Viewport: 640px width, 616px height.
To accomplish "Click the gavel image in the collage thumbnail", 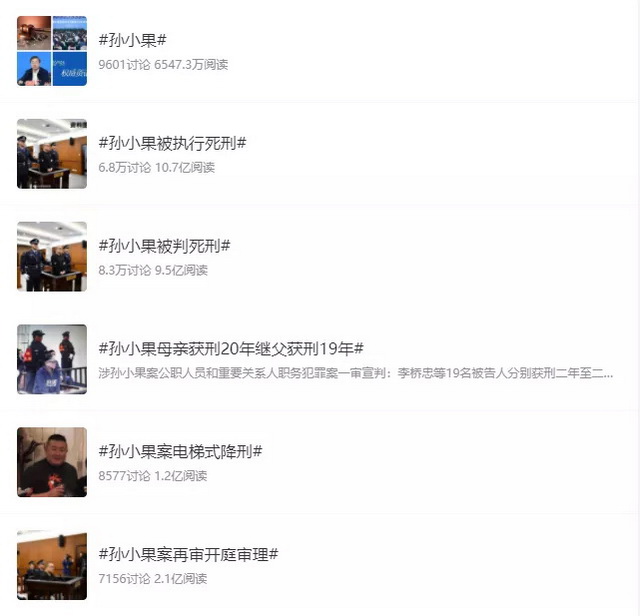I will pyautogui.click(x=34, y=33).
